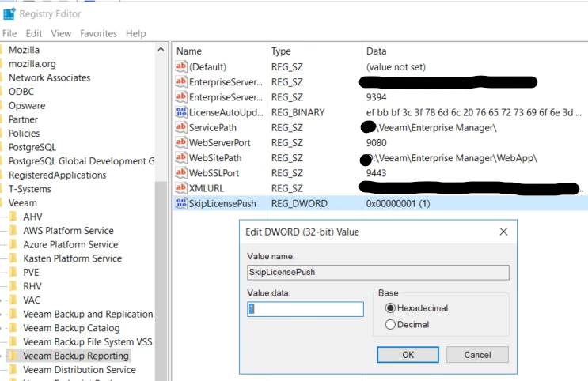Click the VAC folder icon
The height and width of the screenshot is (381, 588).
click(14, 300)
